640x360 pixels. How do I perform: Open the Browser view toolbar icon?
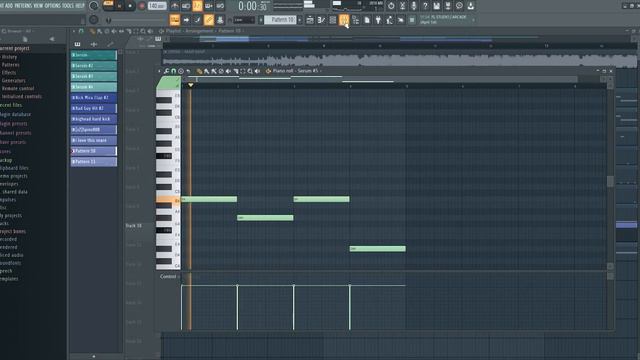point(356,20)
